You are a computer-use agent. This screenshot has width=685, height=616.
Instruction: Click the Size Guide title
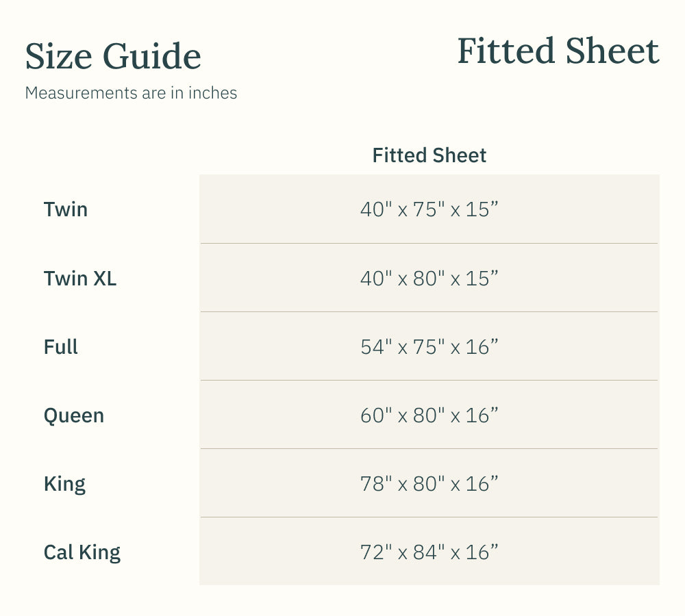[113, 57]
